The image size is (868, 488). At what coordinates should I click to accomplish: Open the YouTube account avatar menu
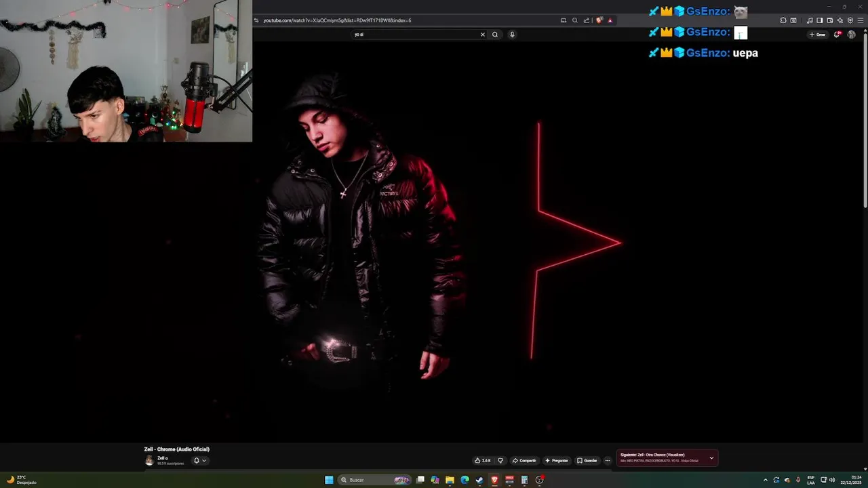[x=852, y=35]
